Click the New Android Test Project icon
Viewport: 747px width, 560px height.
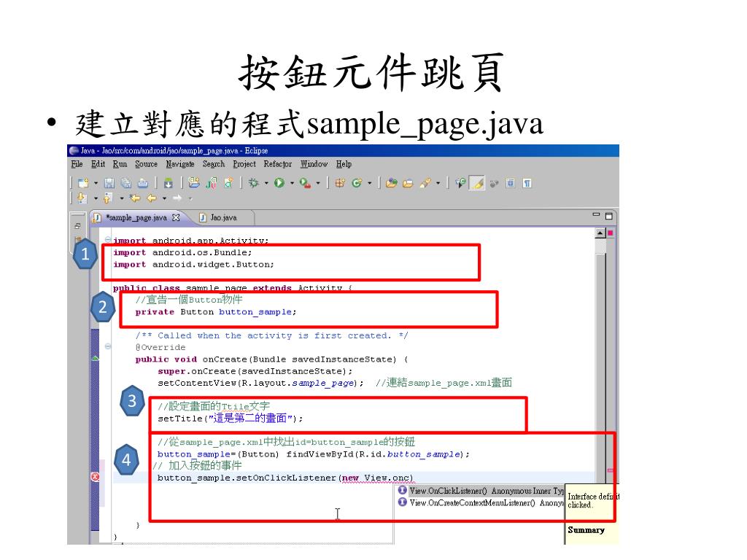coord(212,183)
